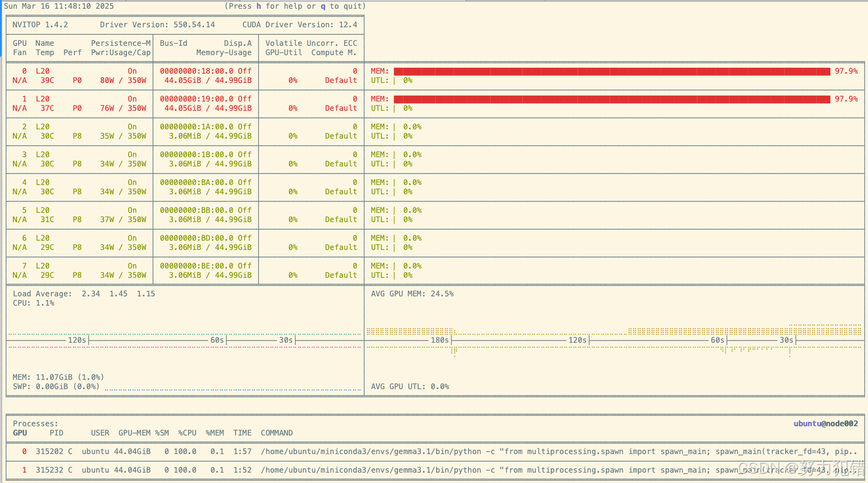Image resolution: width=868 pixels, height=483 pixels.
Task: Click the 120s marker on CPU history graph
Action: pos(77,340)
